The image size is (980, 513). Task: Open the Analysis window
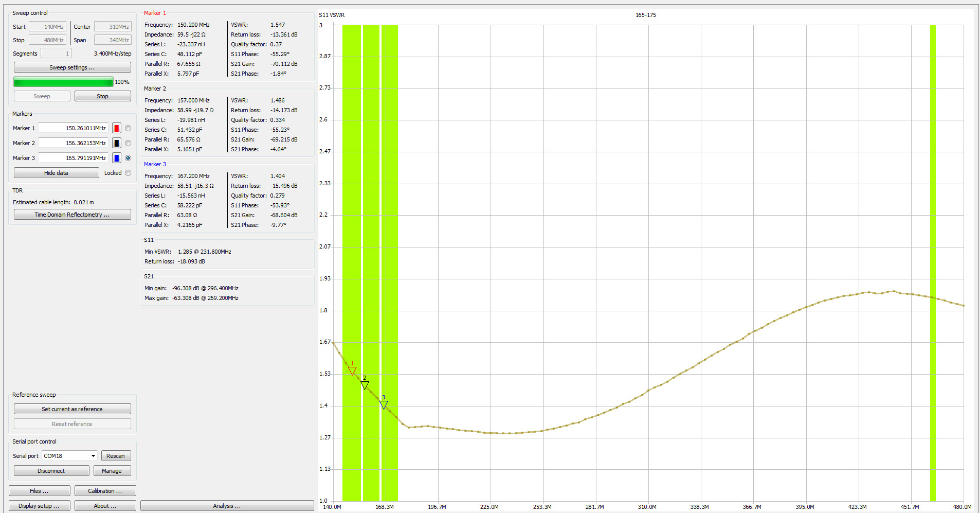click(227, 506)
